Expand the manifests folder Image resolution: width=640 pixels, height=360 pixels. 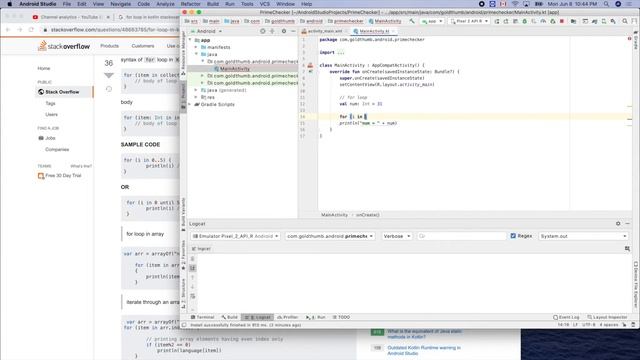(196, 47)
